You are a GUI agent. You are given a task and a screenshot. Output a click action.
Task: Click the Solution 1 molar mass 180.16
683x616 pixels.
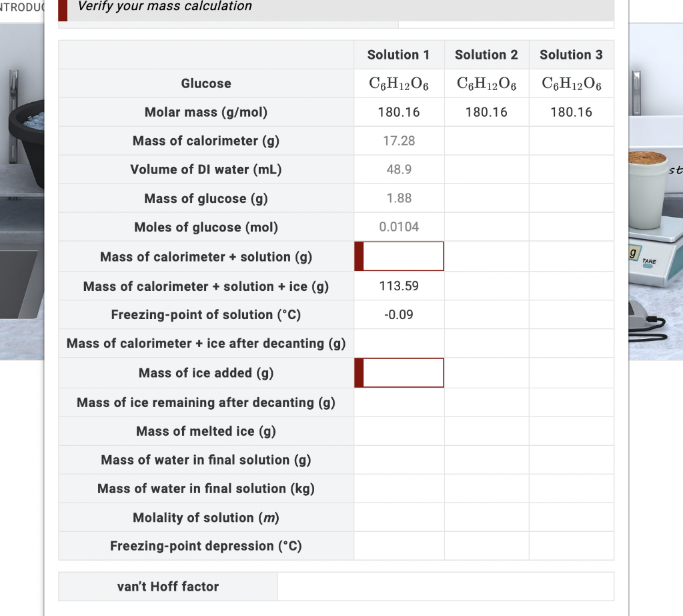click(x=399, y=113)
